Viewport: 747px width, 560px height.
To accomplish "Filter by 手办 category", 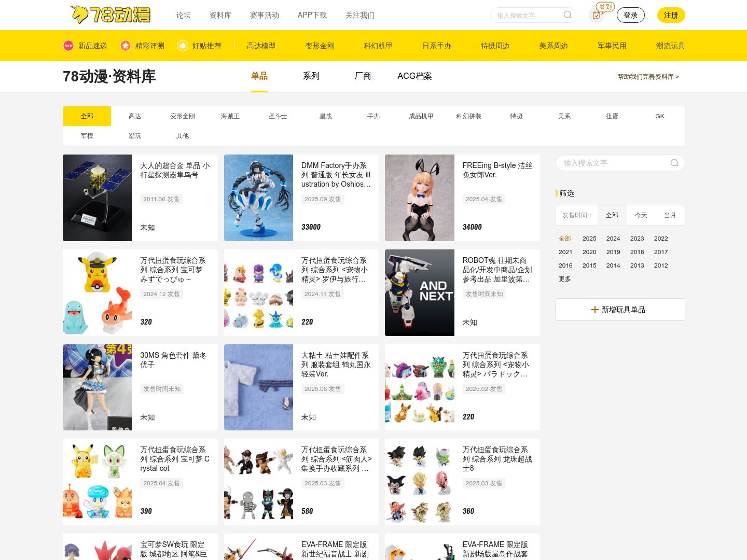I will 374,116.
